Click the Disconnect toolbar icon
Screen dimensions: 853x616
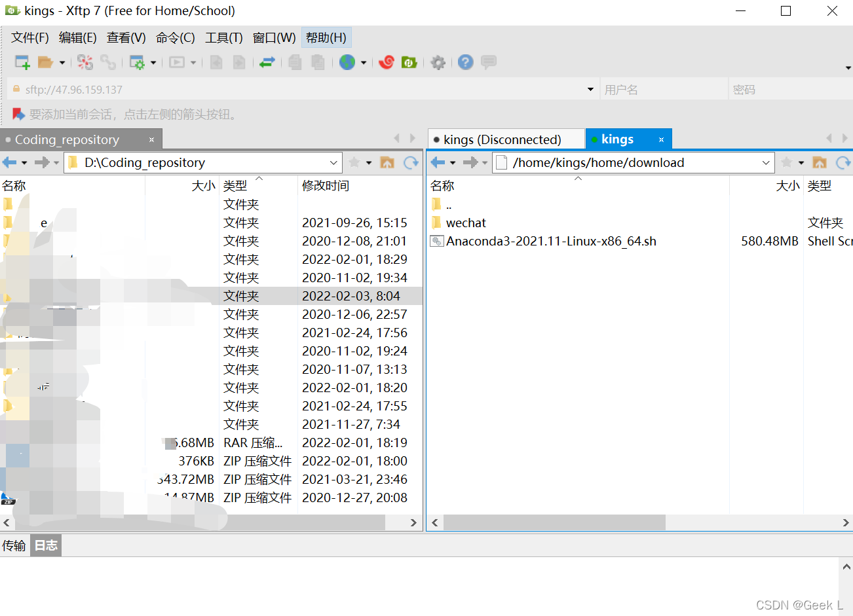coord(85,62)
